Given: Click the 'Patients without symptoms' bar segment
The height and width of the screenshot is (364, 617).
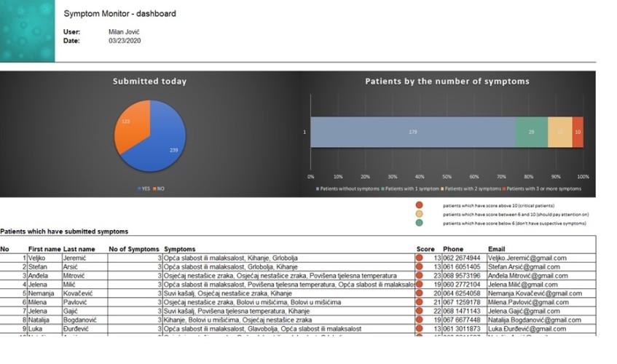Looking at the screenshot, I should click(x=412, y=132).
